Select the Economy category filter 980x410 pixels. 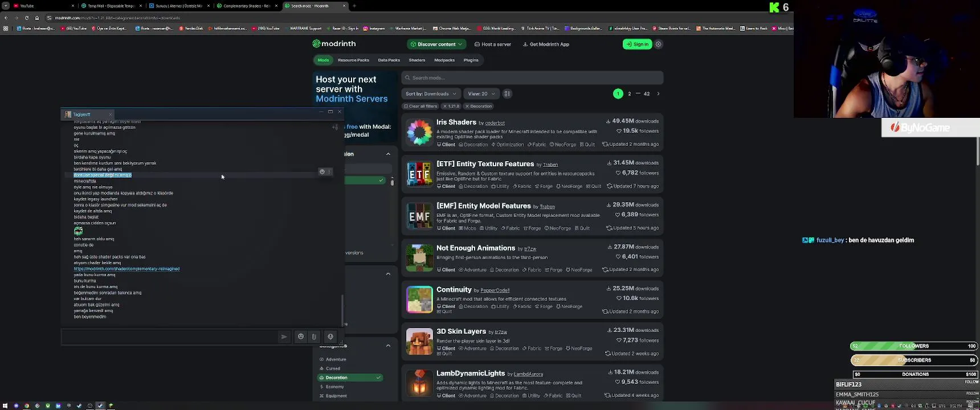point(334,387)
